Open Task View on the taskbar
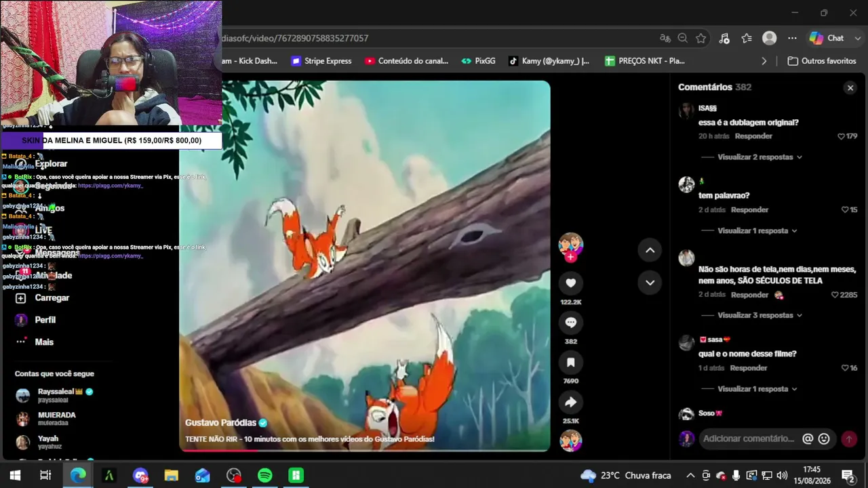The width and height of the screenshot is (868, 488). pos(45,475)
